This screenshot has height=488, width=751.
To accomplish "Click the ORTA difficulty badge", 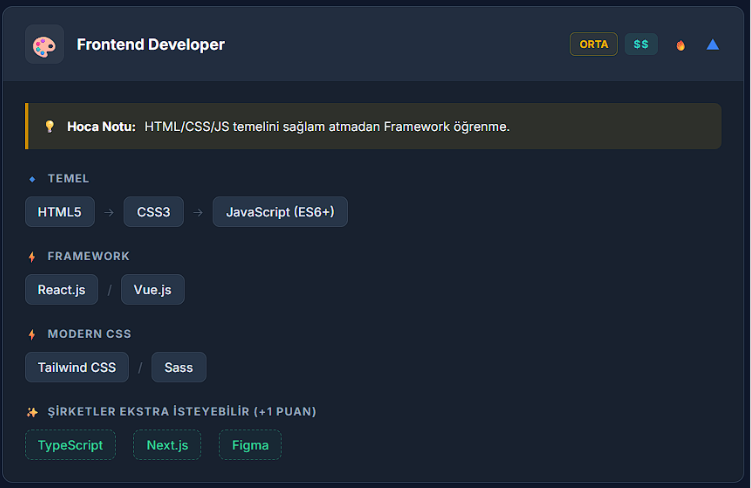I will [x=593, y=45].
